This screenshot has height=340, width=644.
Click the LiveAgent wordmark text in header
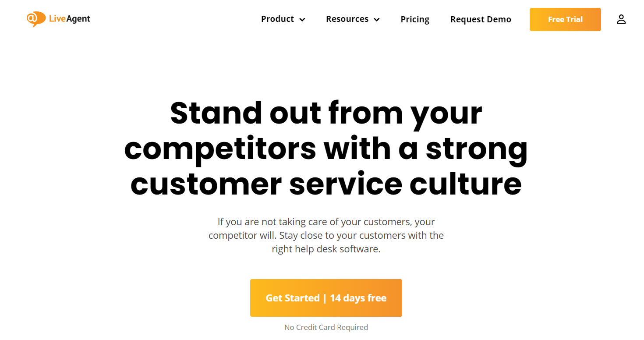coord(70,19)
